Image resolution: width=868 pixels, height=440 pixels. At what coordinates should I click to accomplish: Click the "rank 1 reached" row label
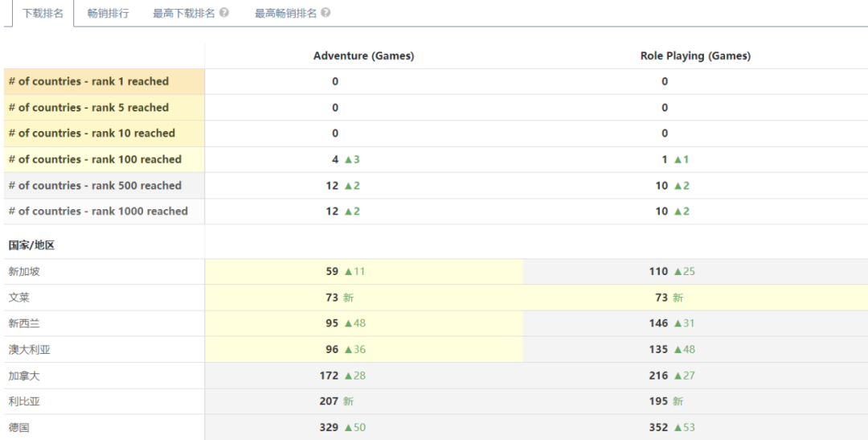pos(88,82)
